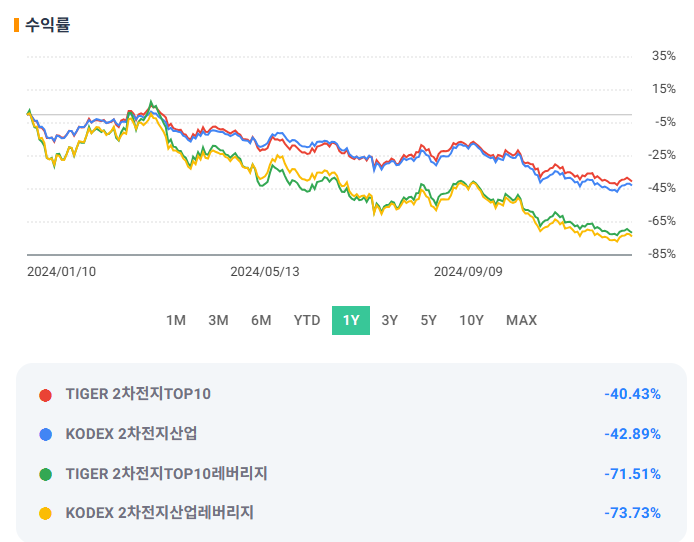
Task: Click the -85% axis label
Action: click(662, 254)
